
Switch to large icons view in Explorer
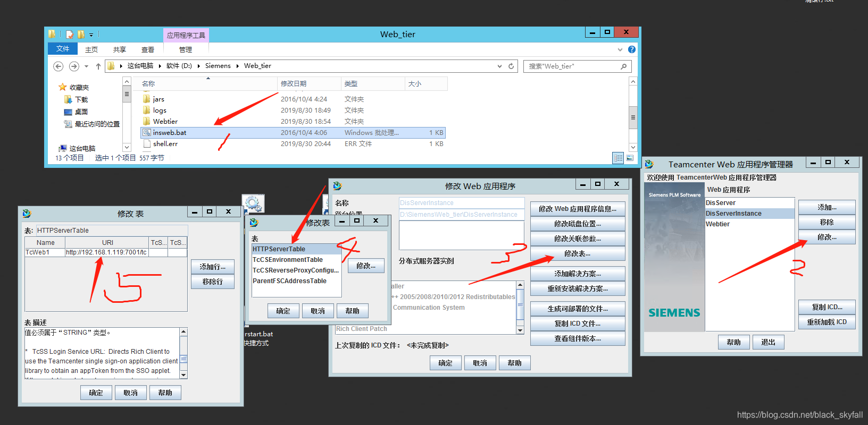click(x=630, y=158)
